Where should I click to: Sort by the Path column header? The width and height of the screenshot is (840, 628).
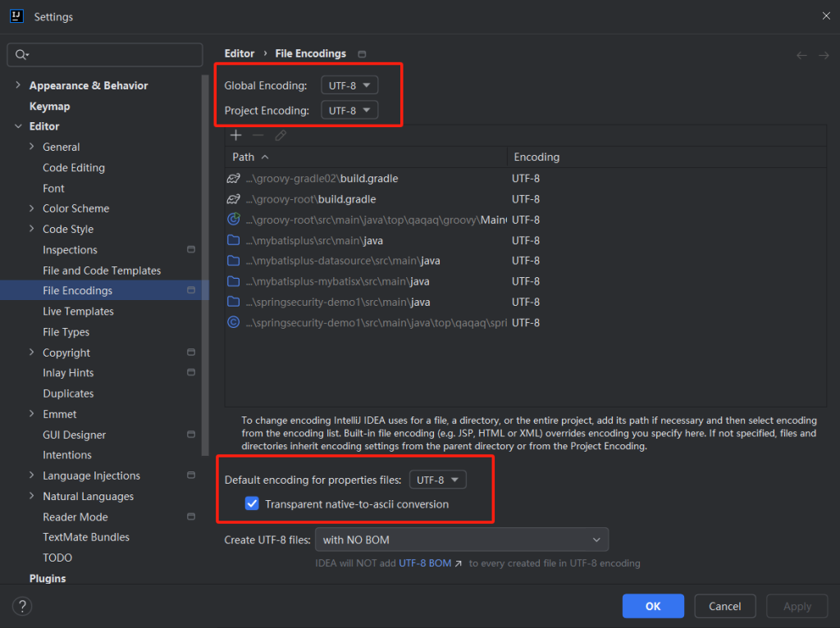(366, 157)
